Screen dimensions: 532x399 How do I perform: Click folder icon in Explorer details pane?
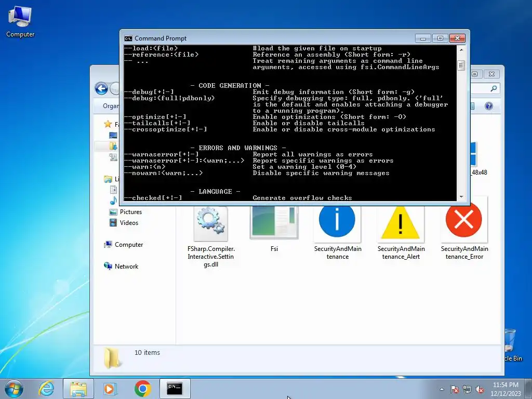pos(112,358)
